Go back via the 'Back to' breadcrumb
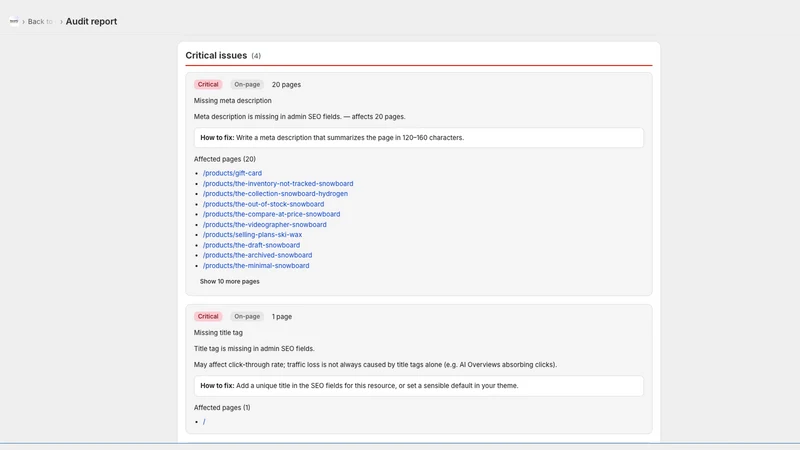The height and width of the screenshot is (450, 800). click(x=40, y=21)
